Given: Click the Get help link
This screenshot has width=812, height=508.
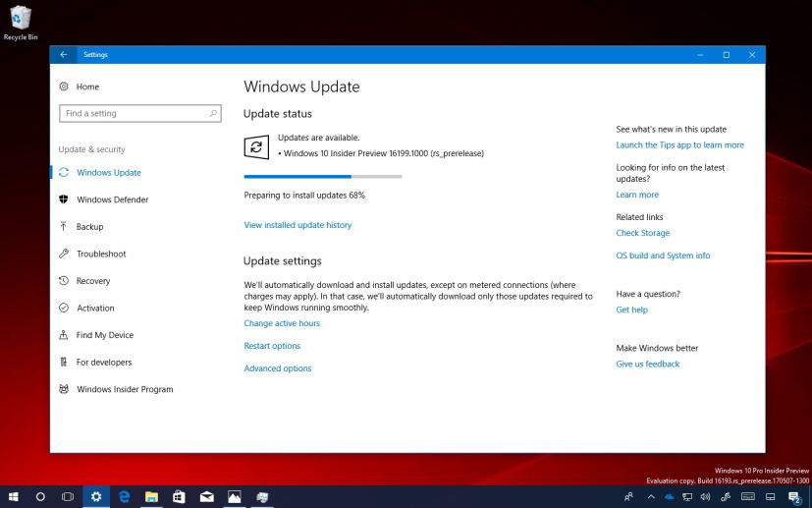Looking at the screenshot, I should point(631,310).
